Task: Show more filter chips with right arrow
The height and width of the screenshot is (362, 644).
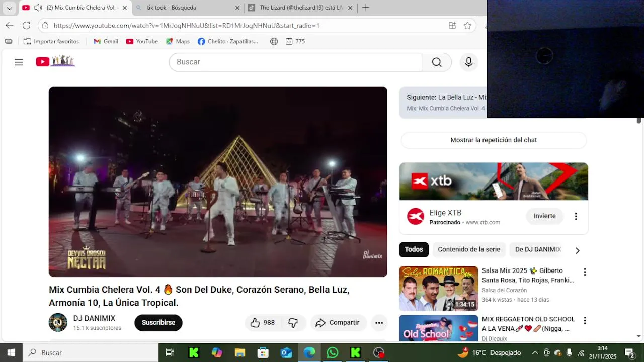Action: click(x=577, y=250)
